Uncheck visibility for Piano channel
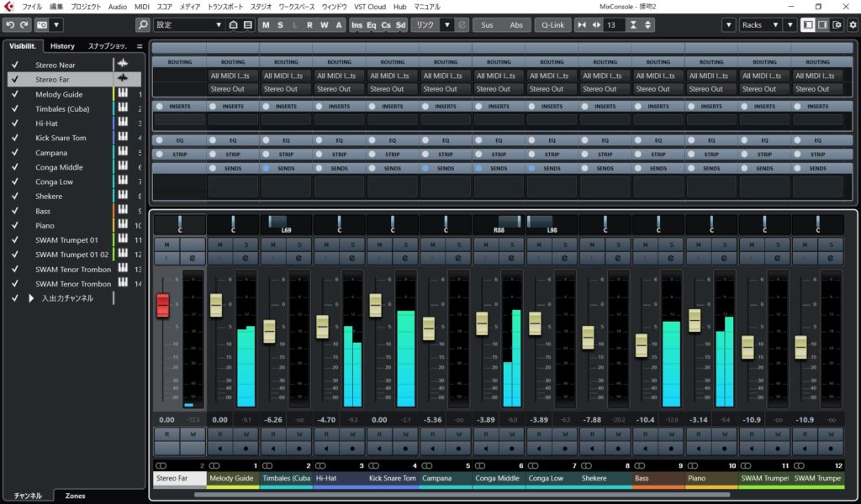The height and width of the screenshot is (504, 861). click(15, 225)
